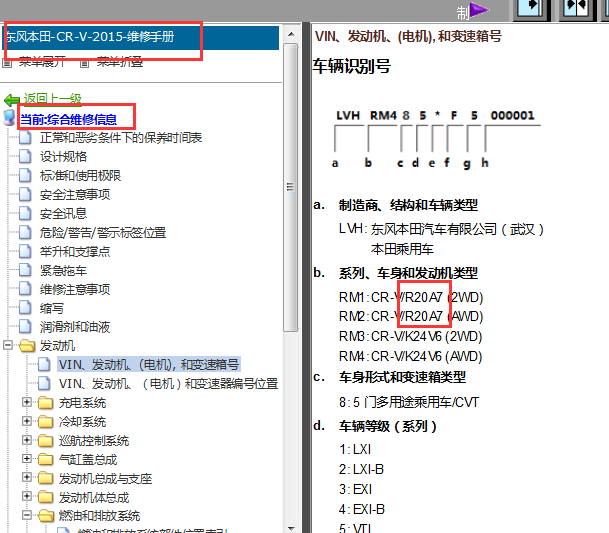Click 返回上一级 link
The image size is (609, 533).
[x=53, y=99]
